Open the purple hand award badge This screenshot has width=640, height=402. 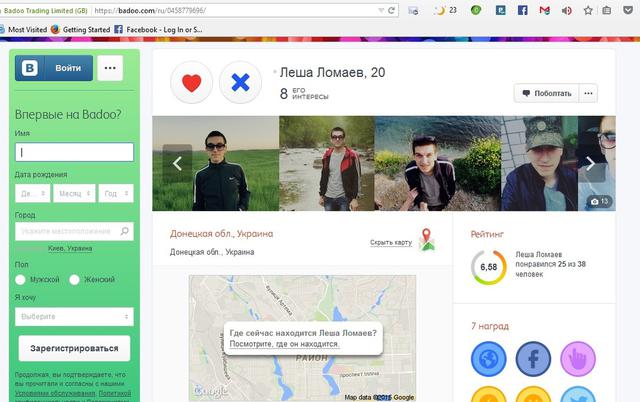(x=578, y=359)
